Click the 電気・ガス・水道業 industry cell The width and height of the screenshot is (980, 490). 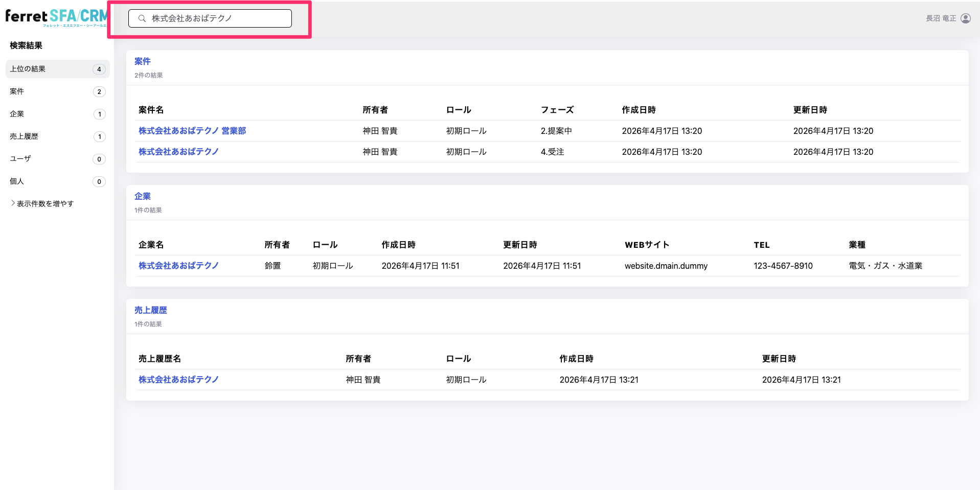tap(885, 266)
